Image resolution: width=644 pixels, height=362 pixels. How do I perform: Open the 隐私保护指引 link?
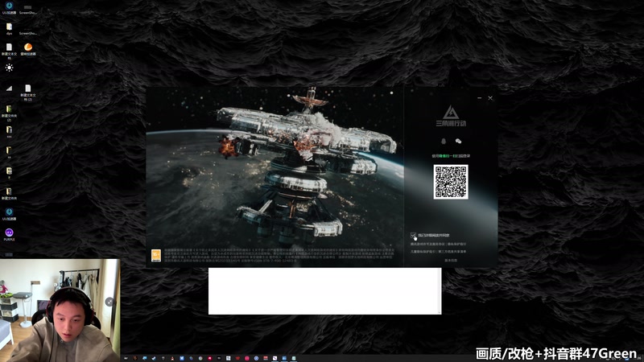(456, 244)
